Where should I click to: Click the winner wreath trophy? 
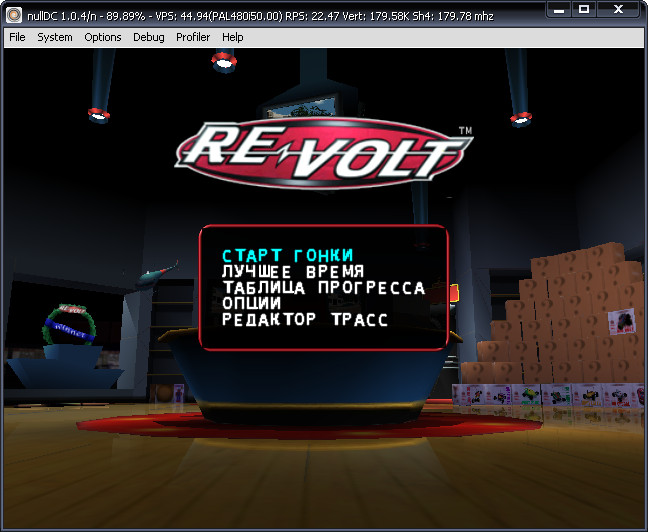69,324
